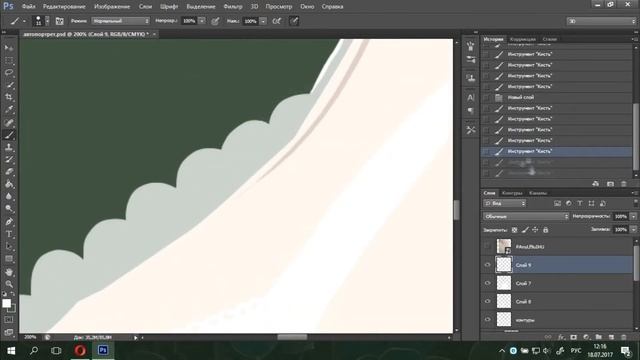Switch to the Контуры panel tab
Image resolution: width=640 pixels, height=360 pixels.
(x=512, y=193)
